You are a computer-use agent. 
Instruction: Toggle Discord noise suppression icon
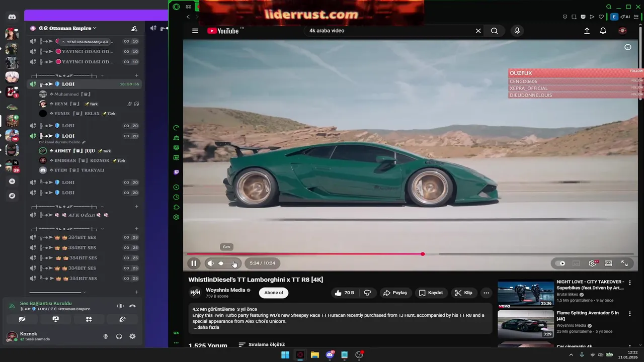click(120, 306)
